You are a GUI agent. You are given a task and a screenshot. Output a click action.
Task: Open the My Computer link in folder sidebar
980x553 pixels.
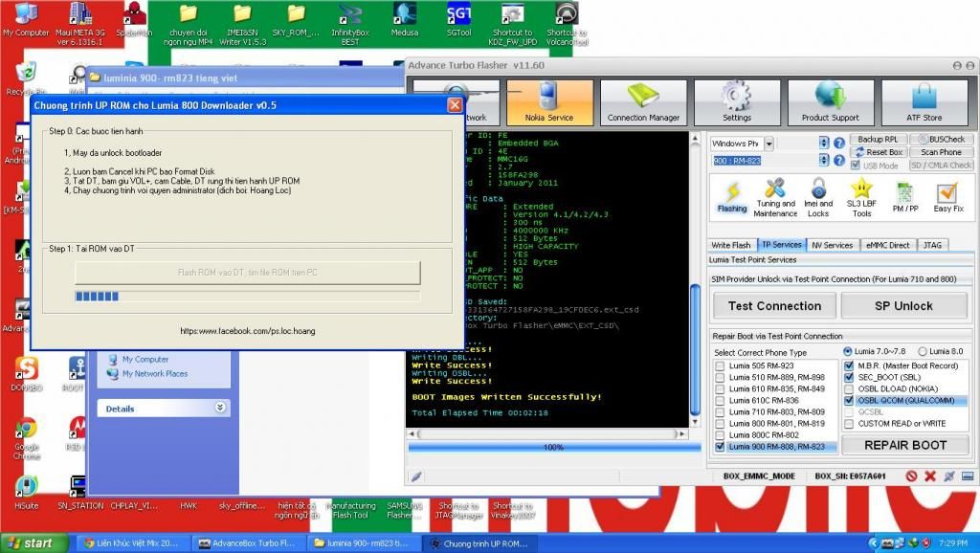point(145,360)
